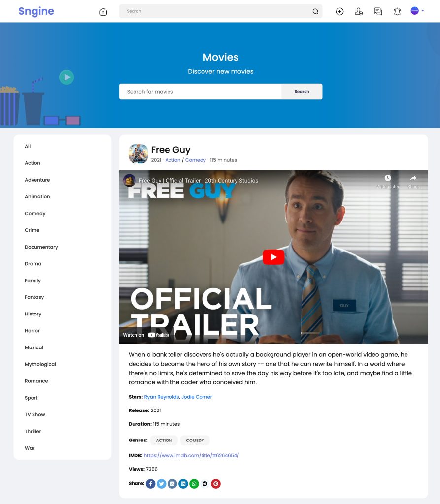
Task: Click the 'Views: 7356' text
Action: point(143,469)
